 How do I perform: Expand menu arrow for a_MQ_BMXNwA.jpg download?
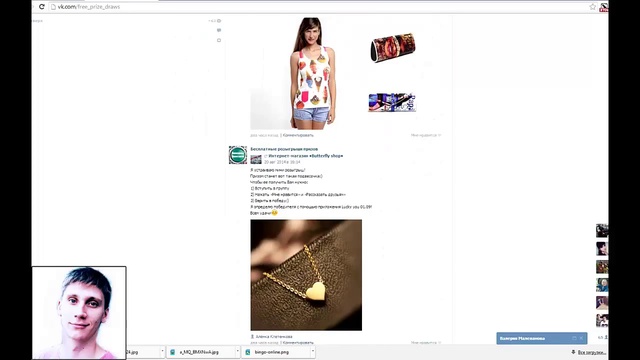tap(238, 351)
